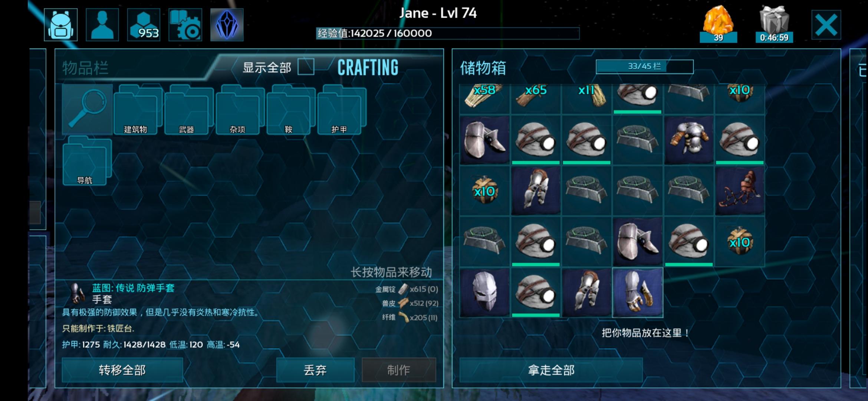Select the gauntlets blueprint in storage box

[x=638, y=293]
